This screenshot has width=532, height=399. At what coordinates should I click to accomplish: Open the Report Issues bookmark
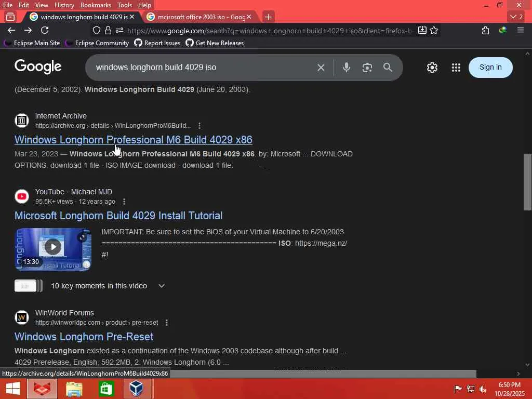coord(157,43)
